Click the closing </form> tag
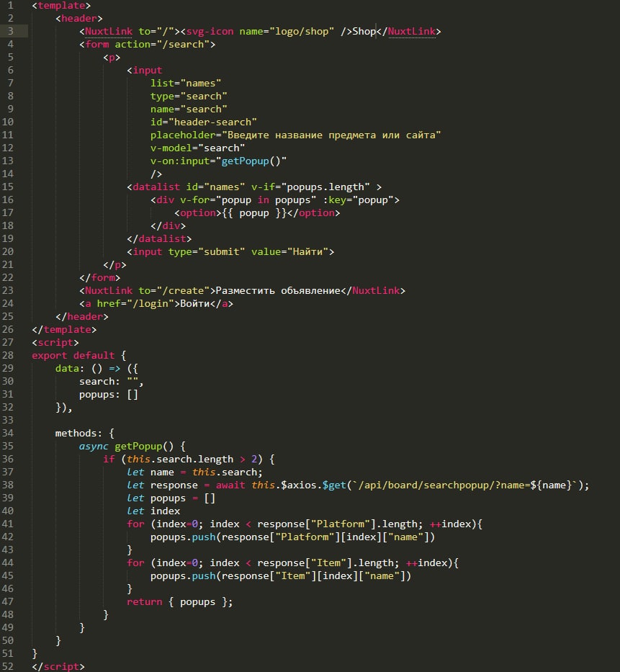The image size is (620, 672). 100,278
